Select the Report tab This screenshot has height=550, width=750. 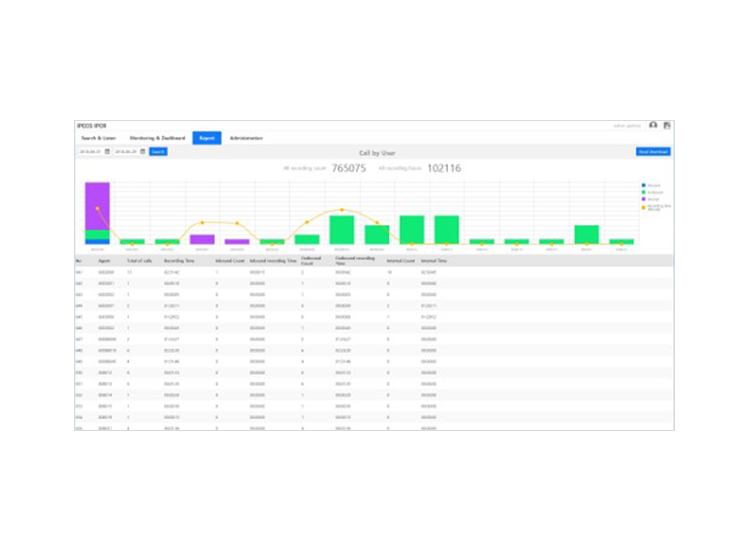pos(206,138)
